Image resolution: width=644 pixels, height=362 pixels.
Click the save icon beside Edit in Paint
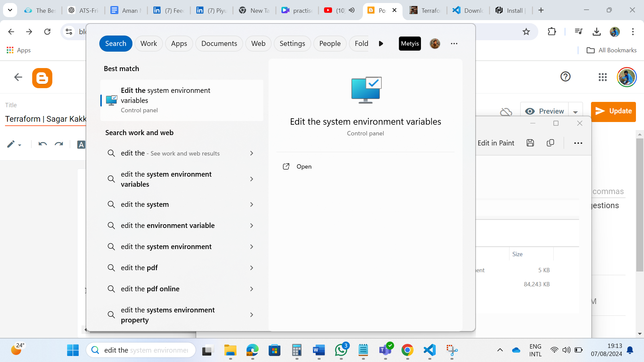[530, 143]
